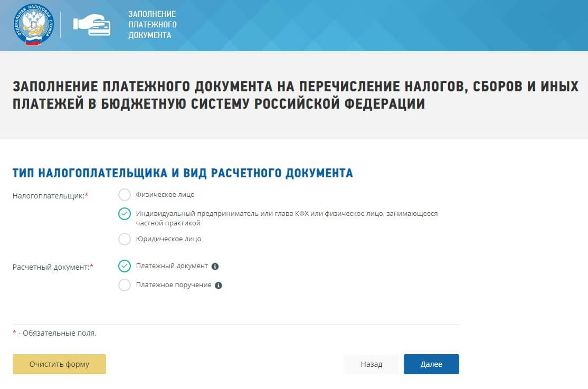Open the info tooltip beside "Платежное поручение"
The image size is (588, 389).
pos(220,285)
